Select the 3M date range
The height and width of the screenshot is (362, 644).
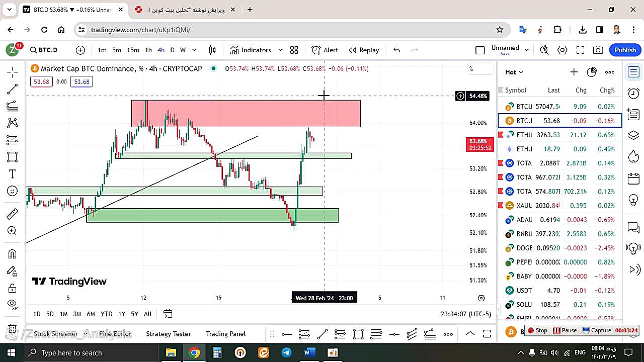77,314
